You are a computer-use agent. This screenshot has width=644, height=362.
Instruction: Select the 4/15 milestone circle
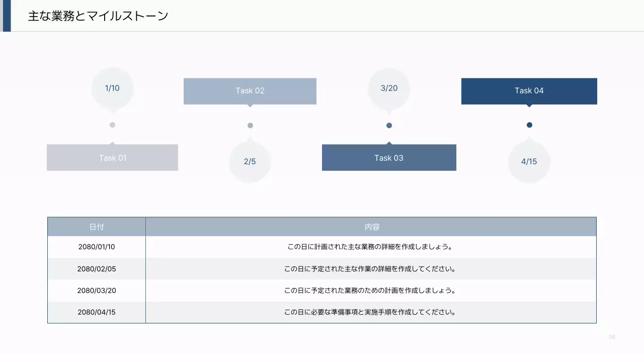[x=529, y=161]
